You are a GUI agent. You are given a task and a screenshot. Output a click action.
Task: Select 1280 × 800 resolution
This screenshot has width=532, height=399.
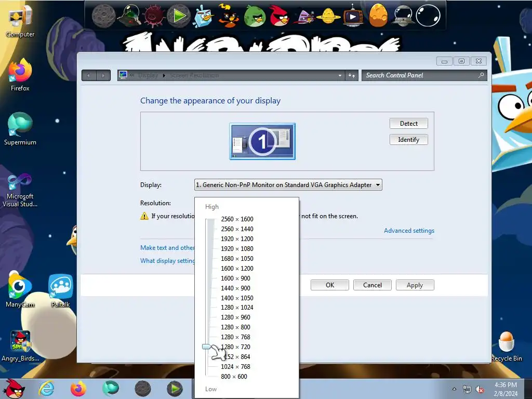[235, 327]
